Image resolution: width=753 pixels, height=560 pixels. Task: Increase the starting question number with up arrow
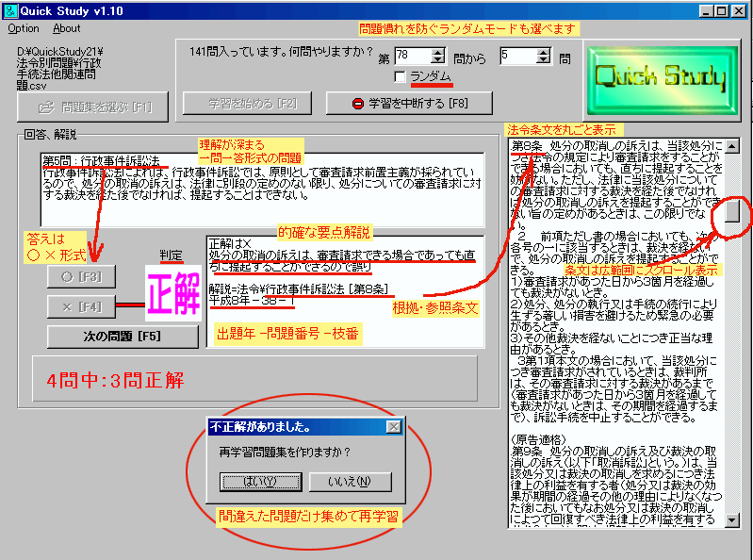point(438,52)
